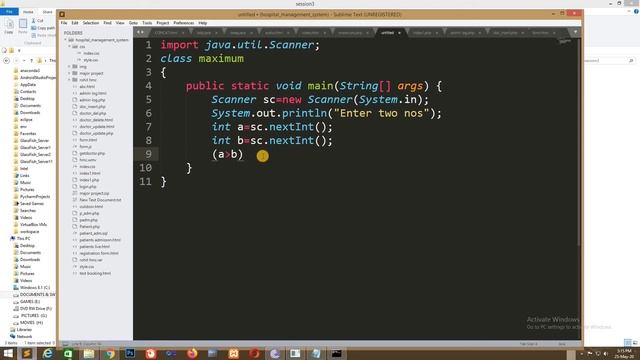Open File tab in File Explorer ribbon
Screen dimensions: 640x360
point(9,12)
